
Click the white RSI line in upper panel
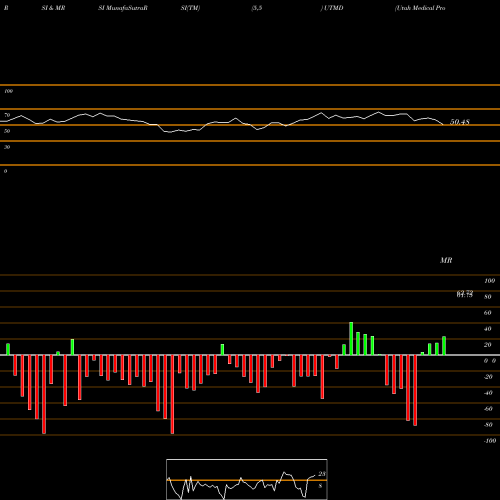pyautogui.click(x=222, y=123)
